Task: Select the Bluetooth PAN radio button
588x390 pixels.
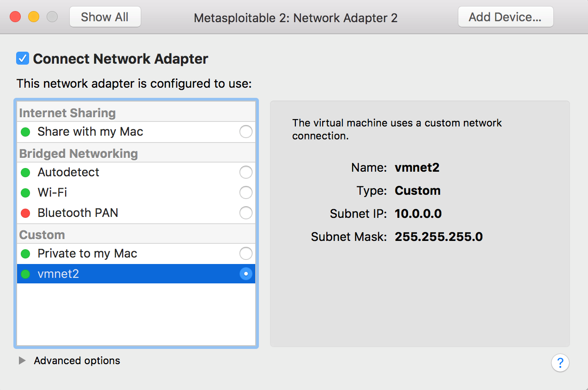Action: point(246,213)
